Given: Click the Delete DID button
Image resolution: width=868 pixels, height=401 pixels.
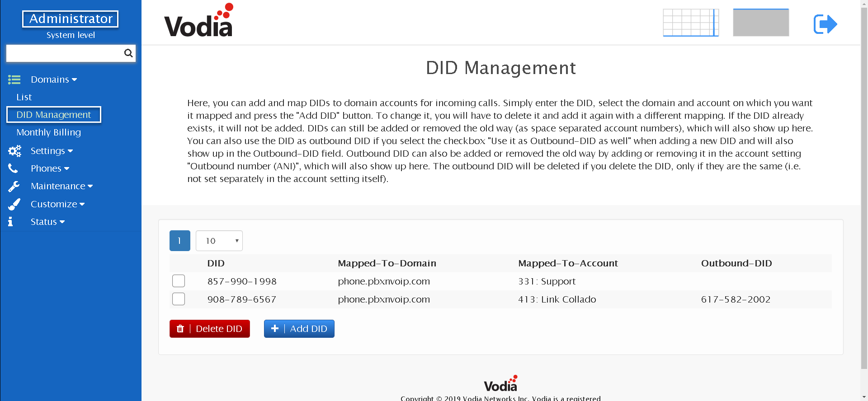Looking at the screenshot, I should (210, 329).
